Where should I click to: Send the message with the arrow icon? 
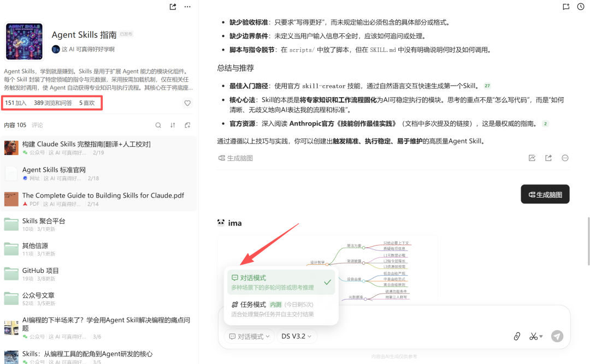tap(557, 337)
